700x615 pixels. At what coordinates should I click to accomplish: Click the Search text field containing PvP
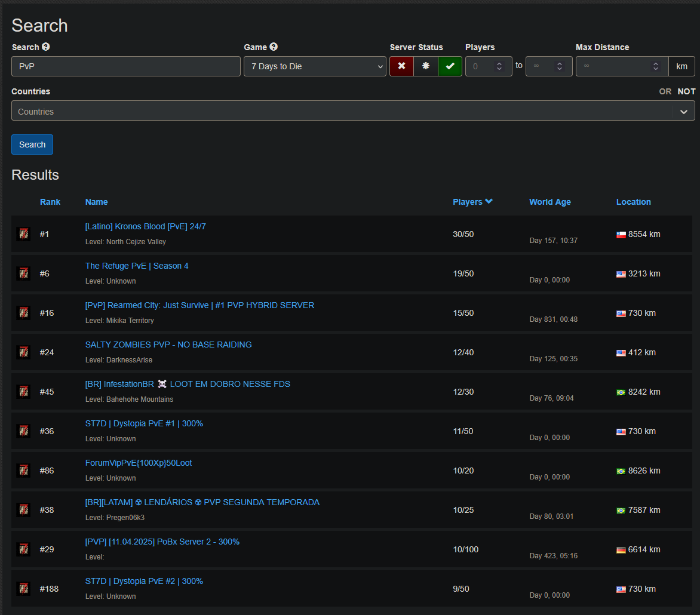pos(126,66)
